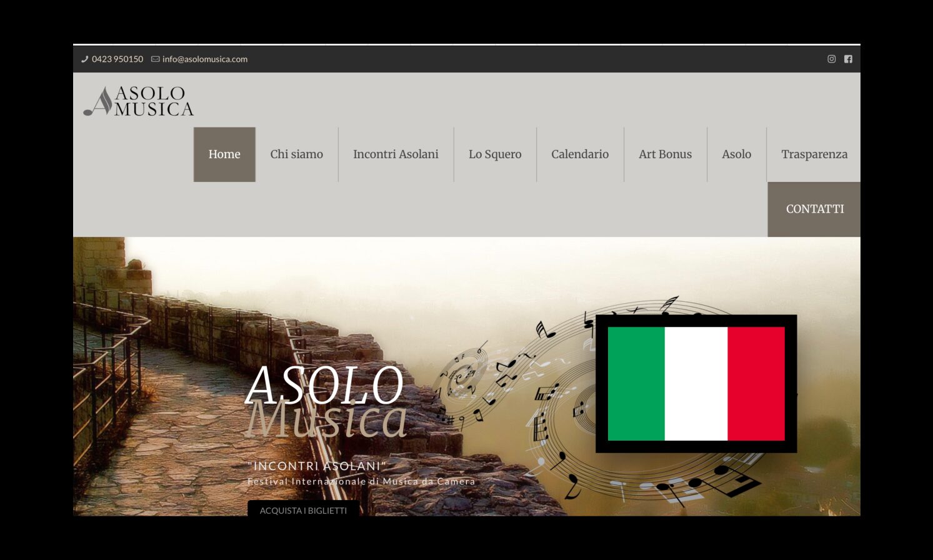933x560 pixels.
Task: Go to the Trasparenza page
Action: 814,154
